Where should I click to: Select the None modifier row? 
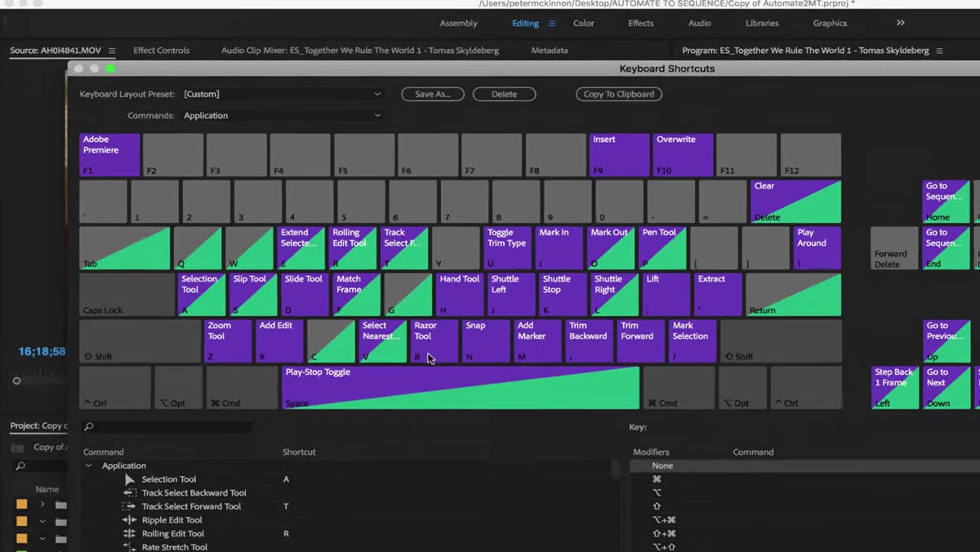click(x=804, y=465)
